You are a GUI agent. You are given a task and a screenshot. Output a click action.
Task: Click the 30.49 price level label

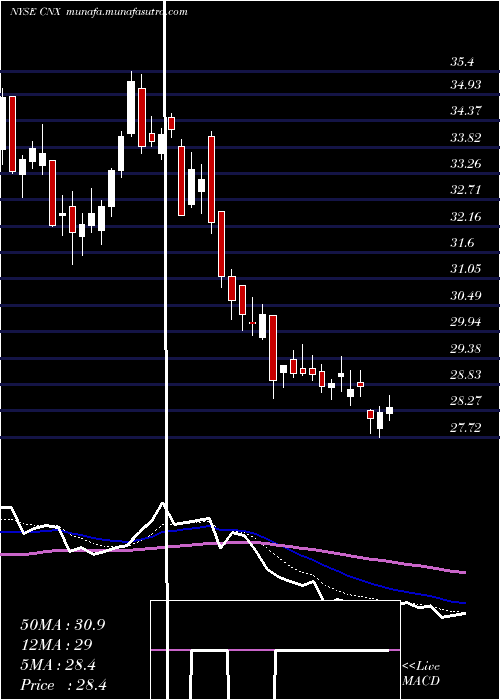[x=466, y=296]
